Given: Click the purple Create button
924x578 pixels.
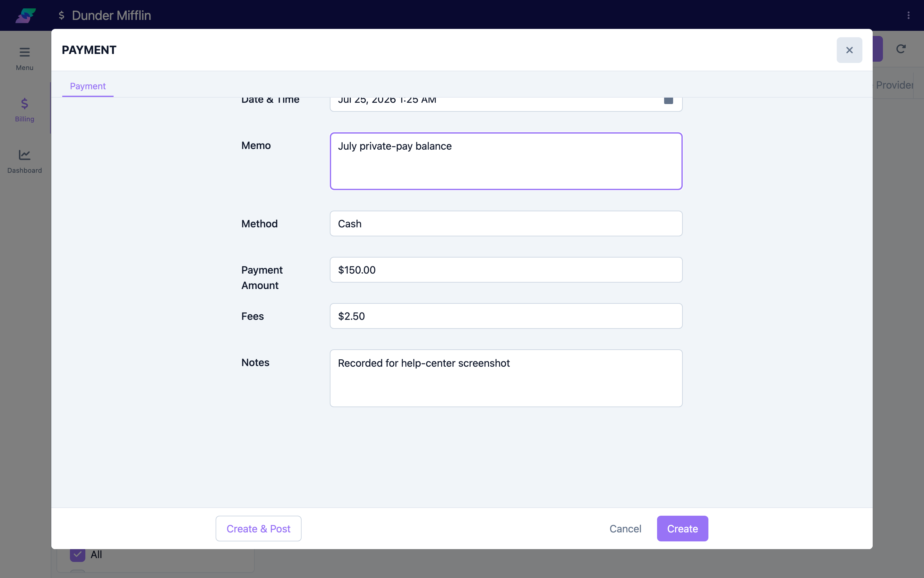Looking at the screenshot, I should pos(682,529).
